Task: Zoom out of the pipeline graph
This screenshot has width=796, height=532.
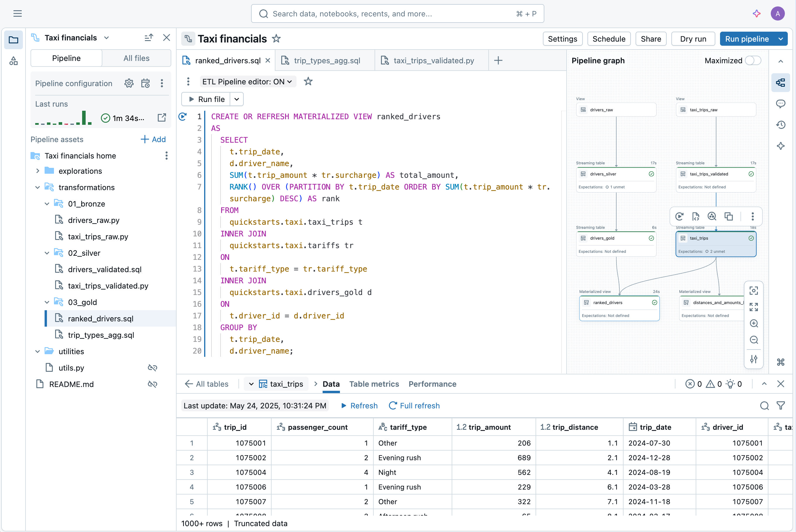Action: pos(753,340)
